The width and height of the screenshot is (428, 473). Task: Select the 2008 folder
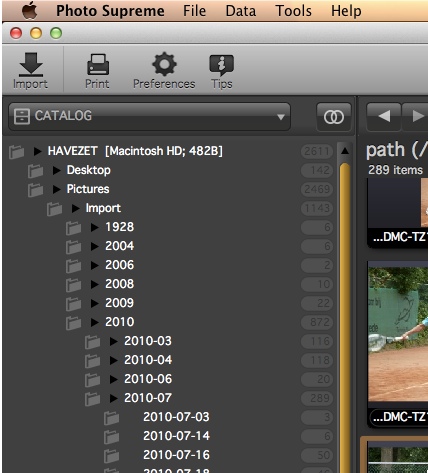click(x=120, y=284)
